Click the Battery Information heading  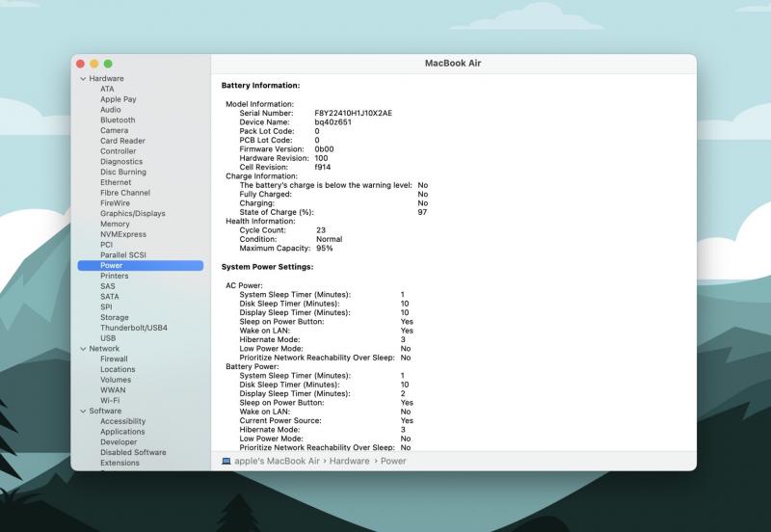(260, 86)
